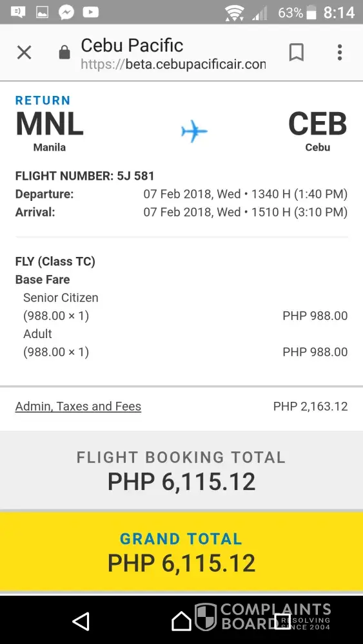363x644 pixels.
Task: Tap the Wi-Fi status icon
Action: pyautogui.click(x=235, y=13)
